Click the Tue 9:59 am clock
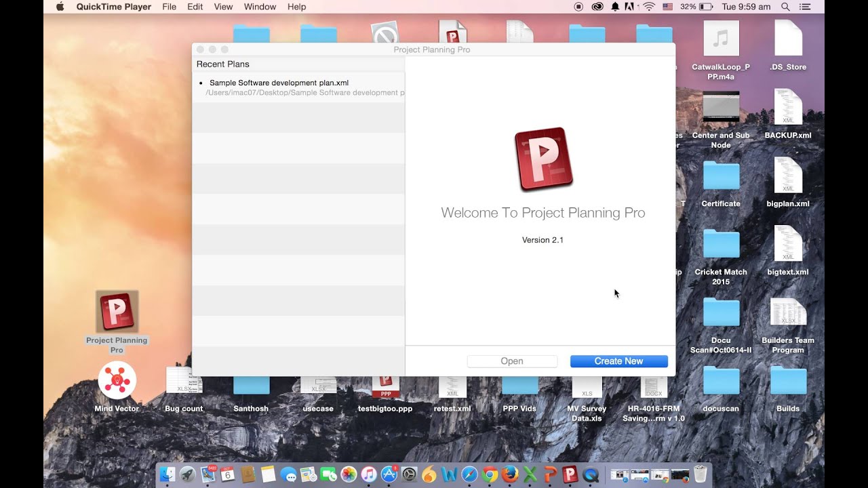Image resolution: width=868 pixels, height=488 pixels. pos(746,7)
